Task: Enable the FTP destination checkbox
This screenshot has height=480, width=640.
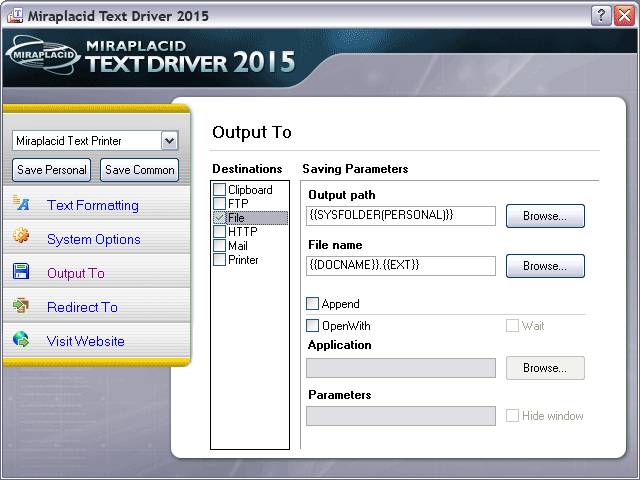Action: click(220, 203)
